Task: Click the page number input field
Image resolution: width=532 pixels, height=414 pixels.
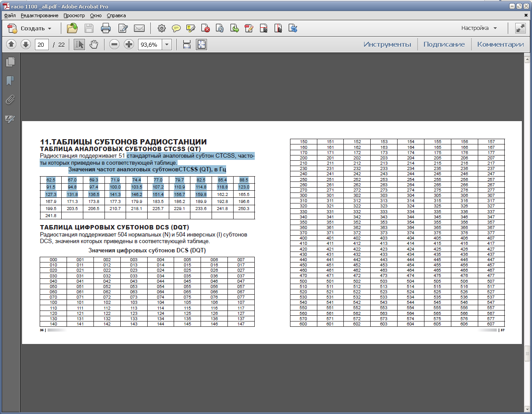Action: (x=41, y=44)
